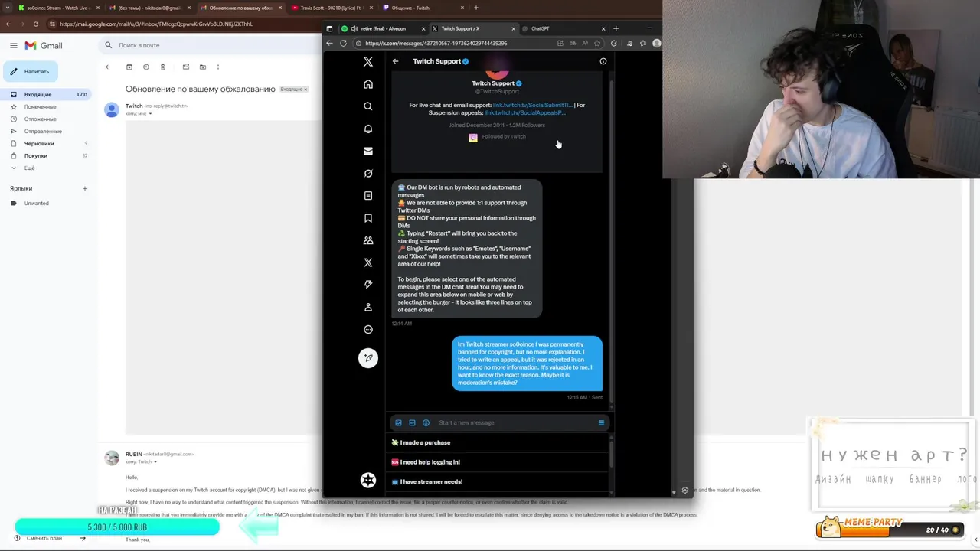The width and height of the screenshot is (980, 551).
Task: Click Gmail logo
Action: point(44,46)
